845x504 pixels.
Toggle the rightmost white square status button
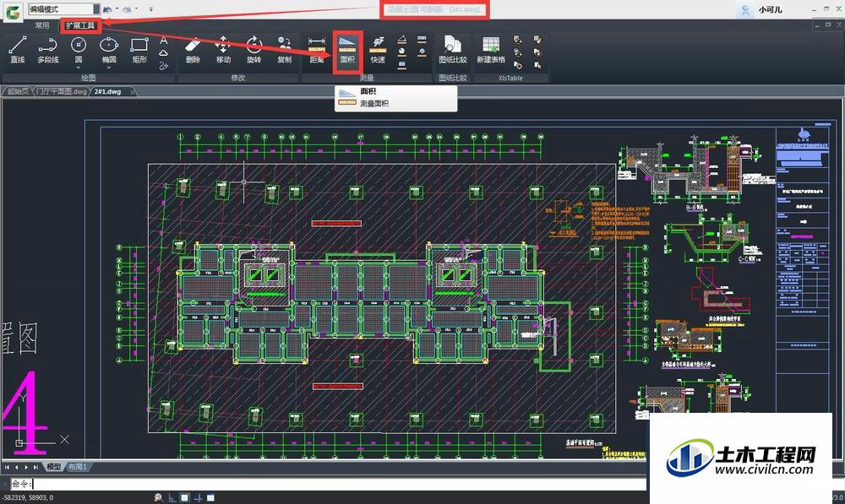coord(210,498)
